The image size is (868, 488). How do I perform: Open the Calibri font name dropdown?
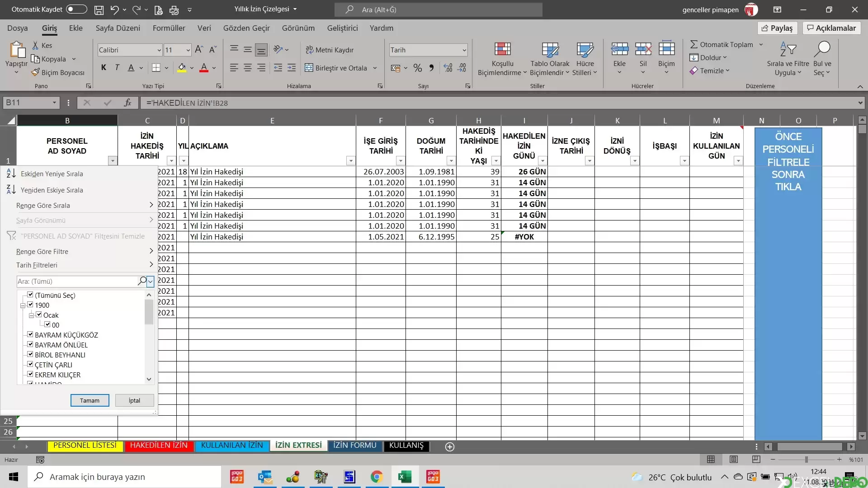159,50
